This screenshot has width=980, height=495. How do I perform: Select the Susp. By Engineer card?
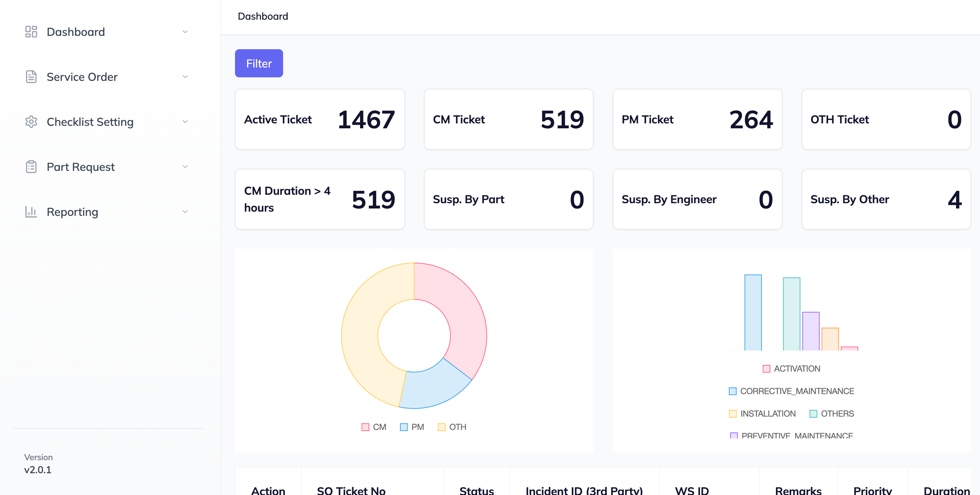pos(697,199)
